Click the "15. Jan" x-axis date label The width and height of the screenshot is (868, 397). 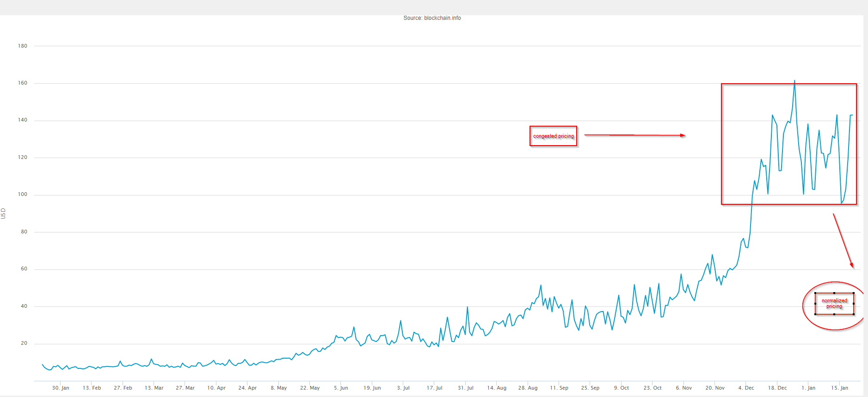point(839,388)
